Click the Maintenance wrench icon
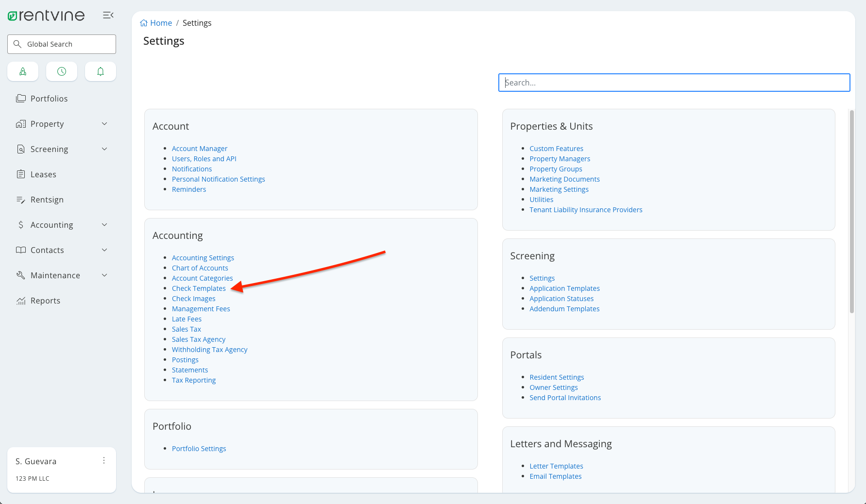The height and width of the screenshot is (504, 866). (21, 275)
